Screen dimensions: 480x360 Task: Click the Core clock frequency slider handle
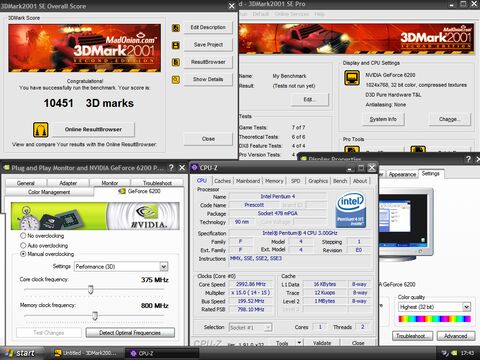click(x=91, y=289)
